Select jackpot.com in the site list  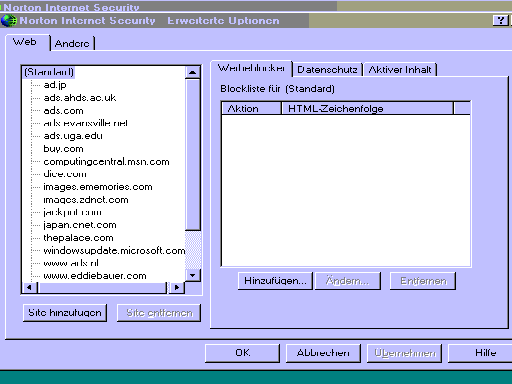tap(72, 212)
